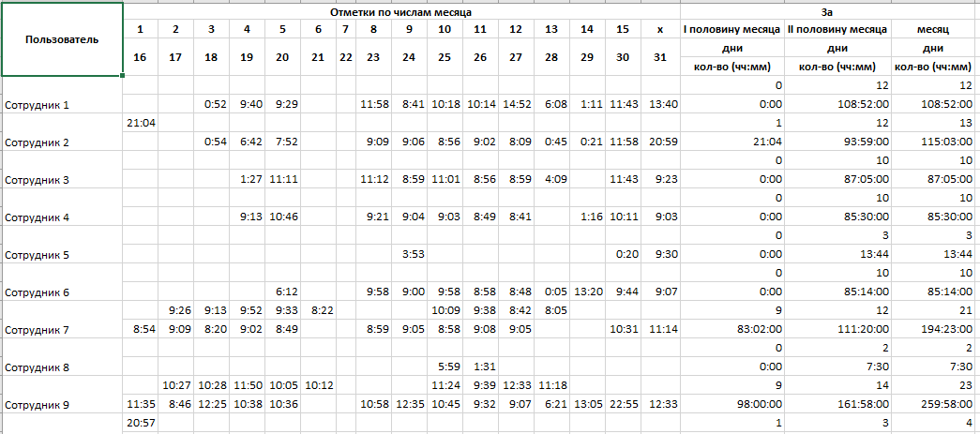The image size is (980, 434).
Task: Click the 14:52 time cell
Action: (x=516, y=105)
